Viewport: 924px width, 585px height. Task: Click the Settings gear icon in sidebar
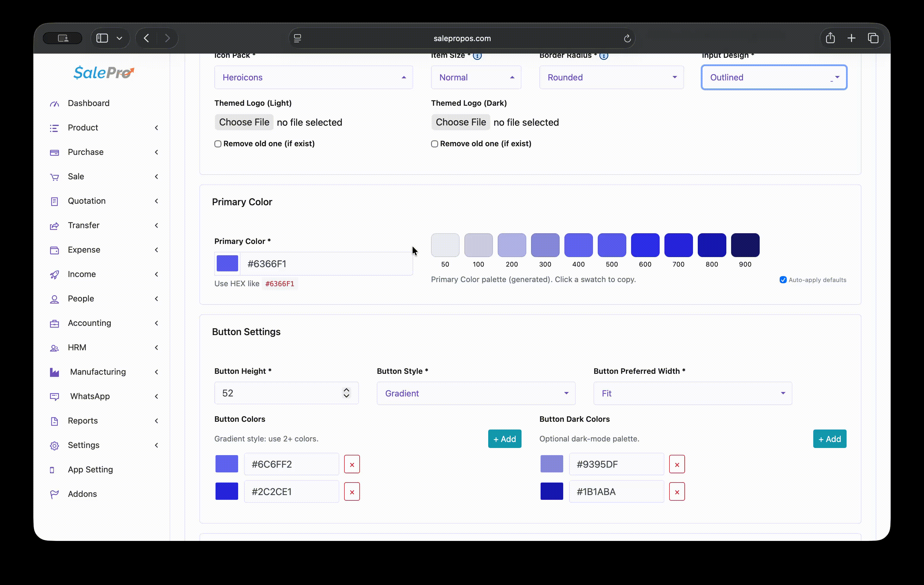point(54,445)
